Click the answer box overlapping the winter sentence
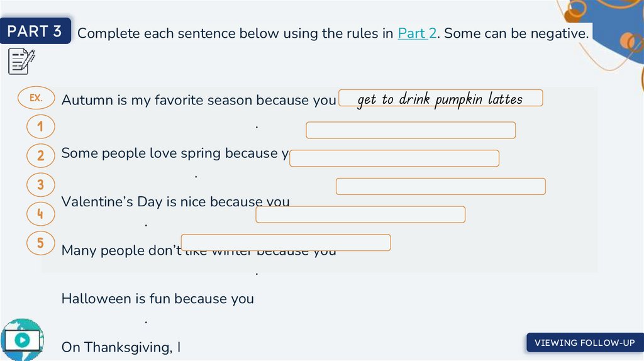The height and width of the screenshot is (361, 644). coord(286,243)
